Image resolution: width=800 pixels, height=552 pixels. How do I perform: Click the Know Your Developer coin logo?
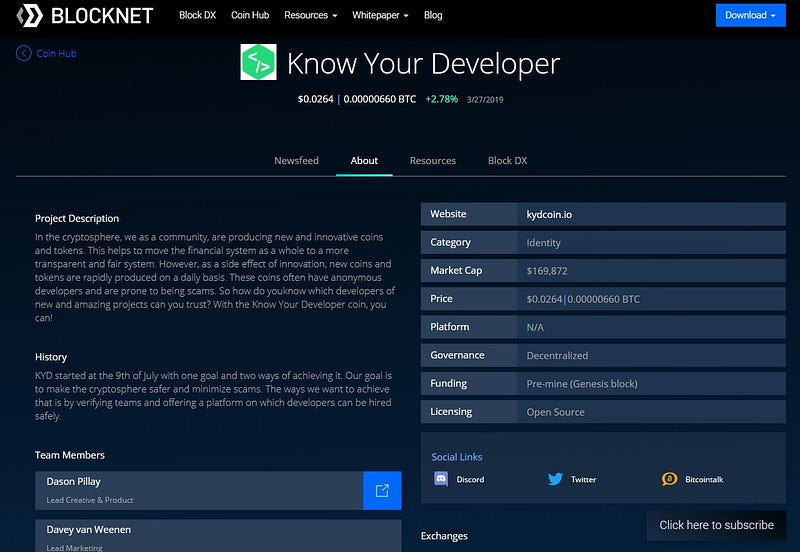259,62
